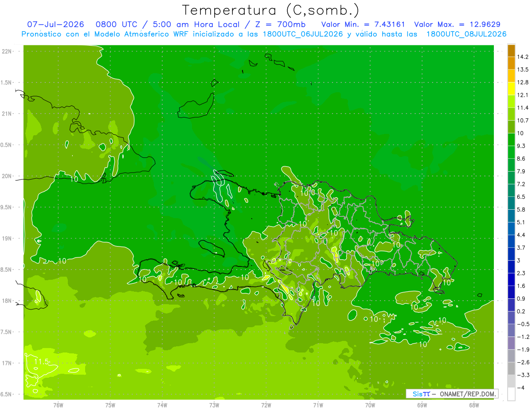Select the date text "07-Jul-2026"

55,24
